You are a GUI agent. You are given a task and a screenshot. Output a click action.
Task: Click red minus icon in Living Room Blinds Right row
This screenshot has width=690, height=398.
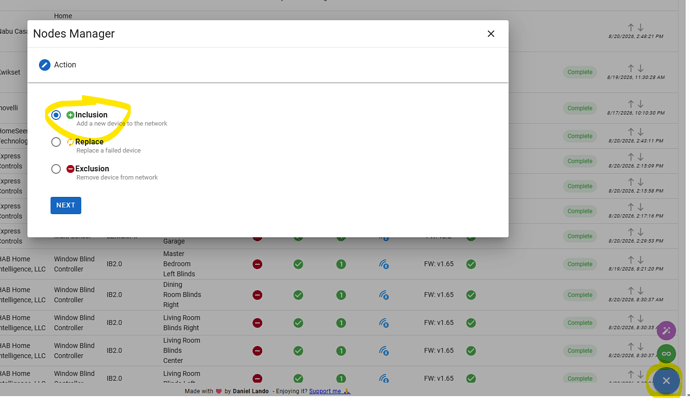(x=257, y=323)
